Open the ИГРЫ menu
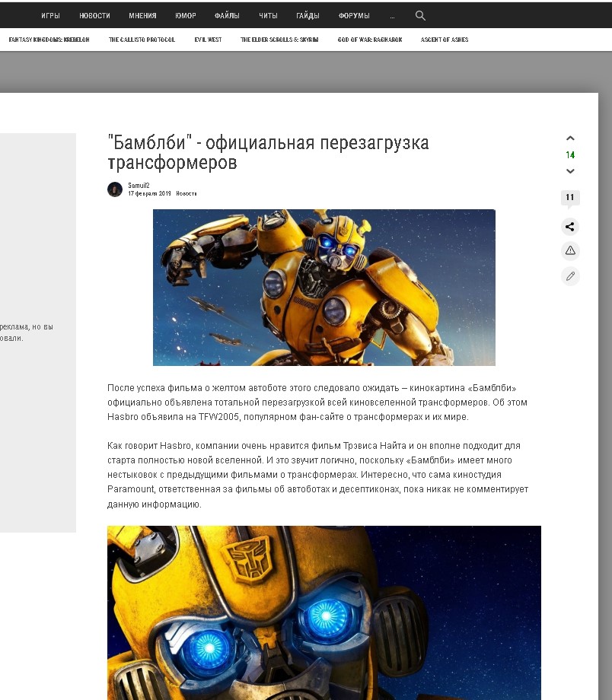 pos(50,16)
